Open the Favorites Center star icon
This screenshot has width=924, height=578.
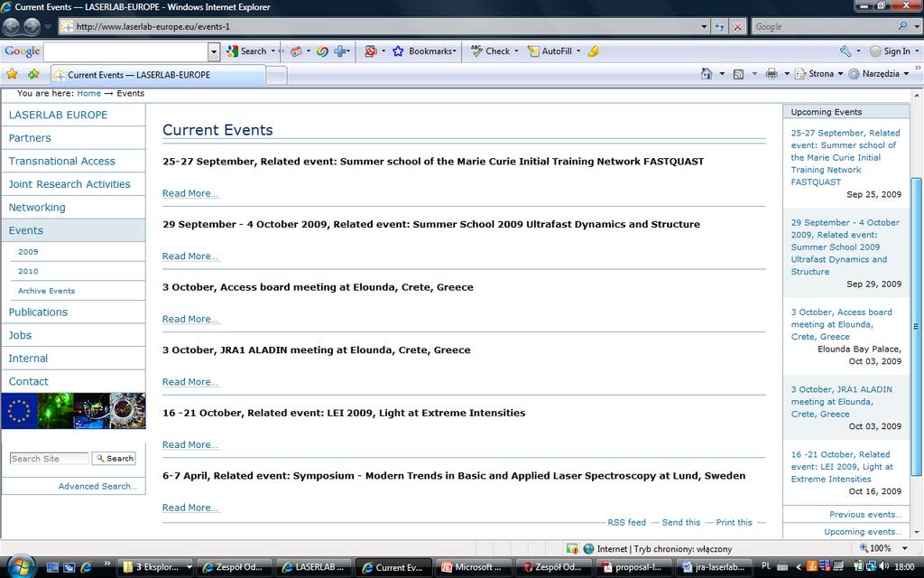coord(12,74)
